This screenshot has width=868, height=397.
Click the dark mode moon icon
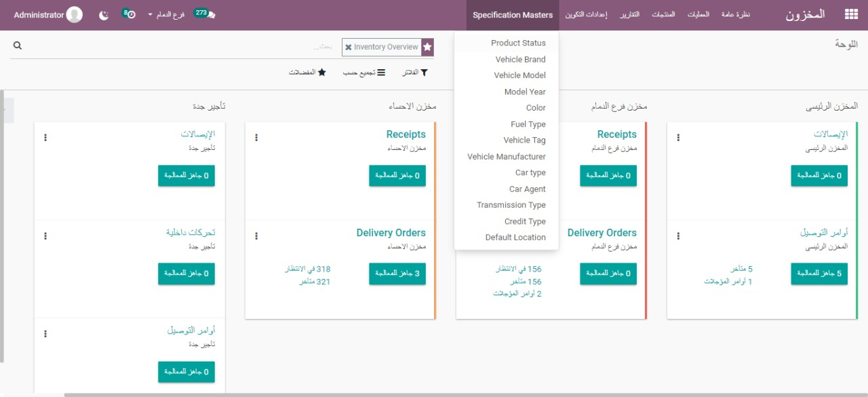104,15
